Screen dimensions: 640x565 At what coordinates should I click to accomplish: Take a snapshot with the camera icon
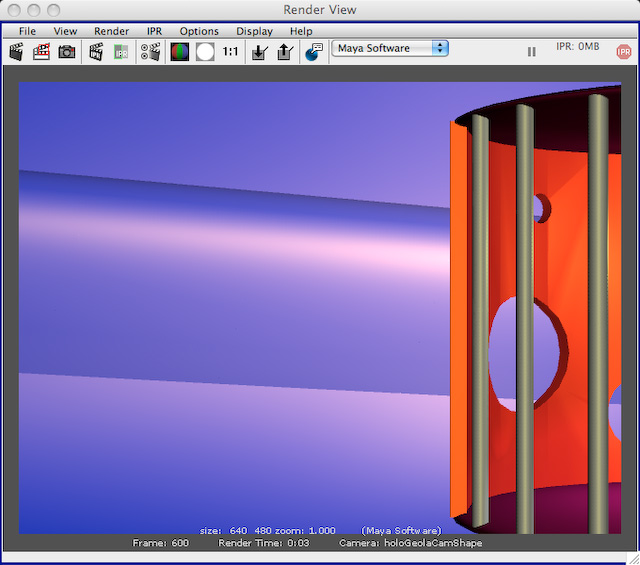[x=66, y=51]
